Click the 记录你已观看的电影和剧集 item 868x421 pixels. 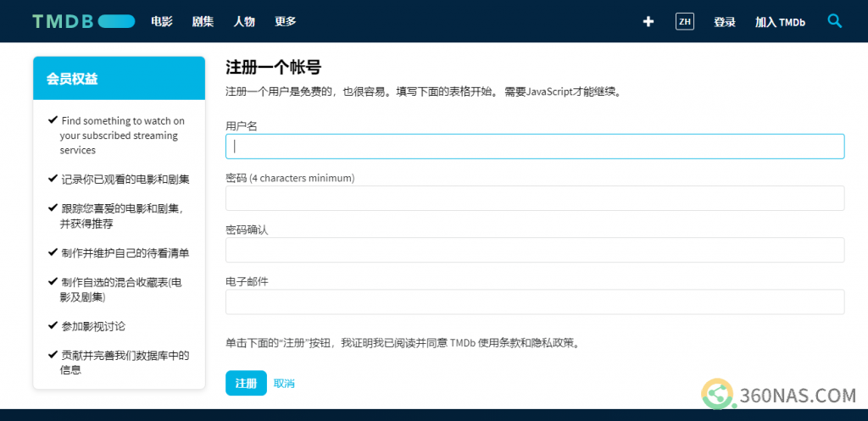coord(119,180)
